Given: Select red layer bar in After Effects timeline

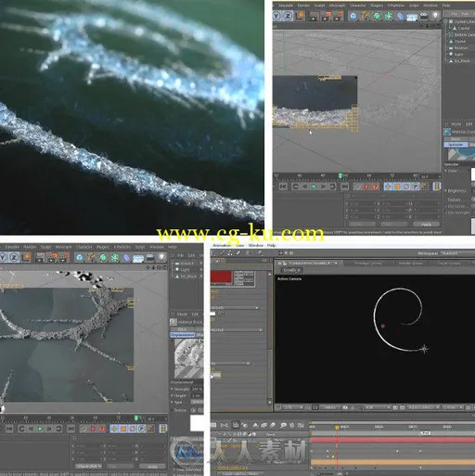Looking at the screenshot, I should [x=392, y=440].
